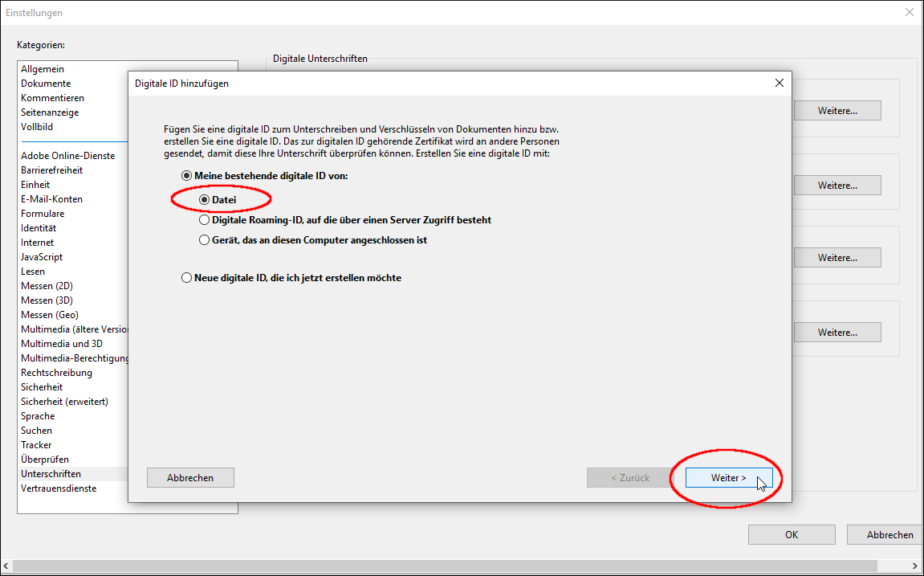Open Multimedia-Berechtigung category
Screen dimensions: 924x576
pyautogui.click(x=74, y=357)
